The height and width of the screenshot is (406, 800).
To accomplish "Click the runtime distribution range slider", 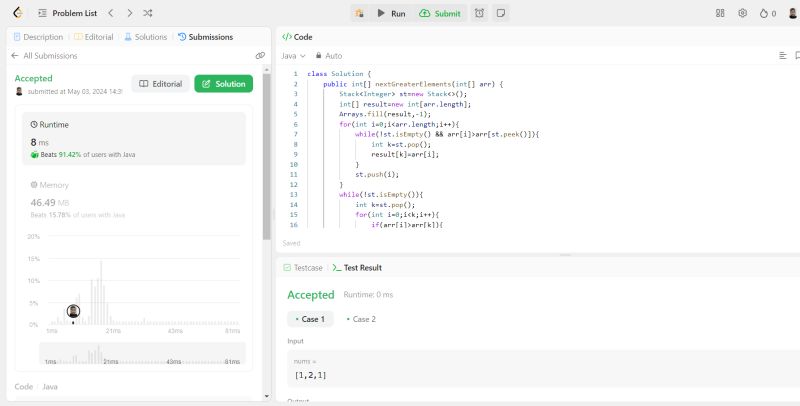I will pyautogui.click(x=142, y=353).
